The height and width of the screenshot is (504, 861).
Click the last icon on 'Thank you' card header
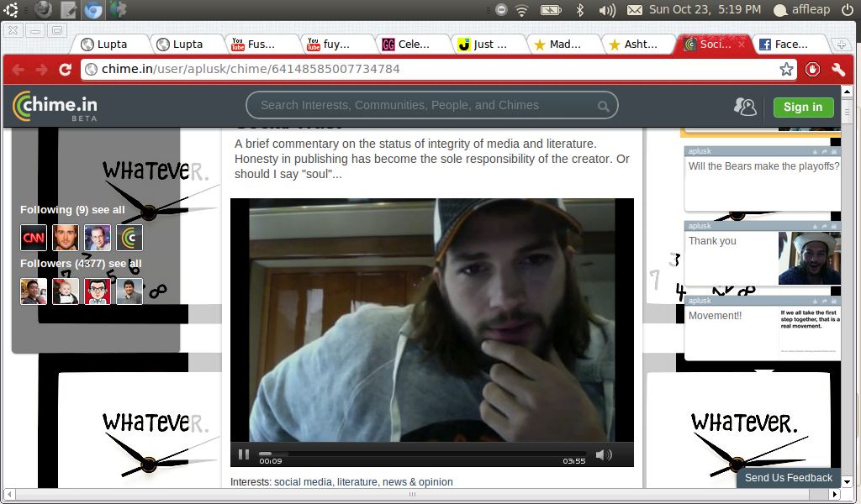[x=833, y=226]
